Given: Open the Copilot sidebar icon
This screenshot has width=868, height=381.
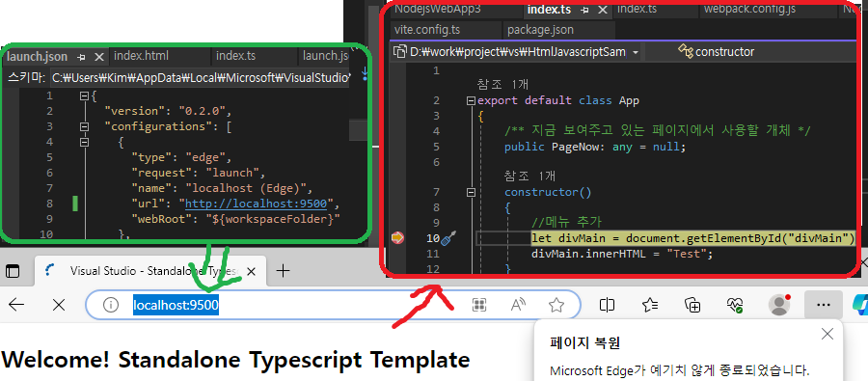Looking at the screenshot, I should (860, 305).
